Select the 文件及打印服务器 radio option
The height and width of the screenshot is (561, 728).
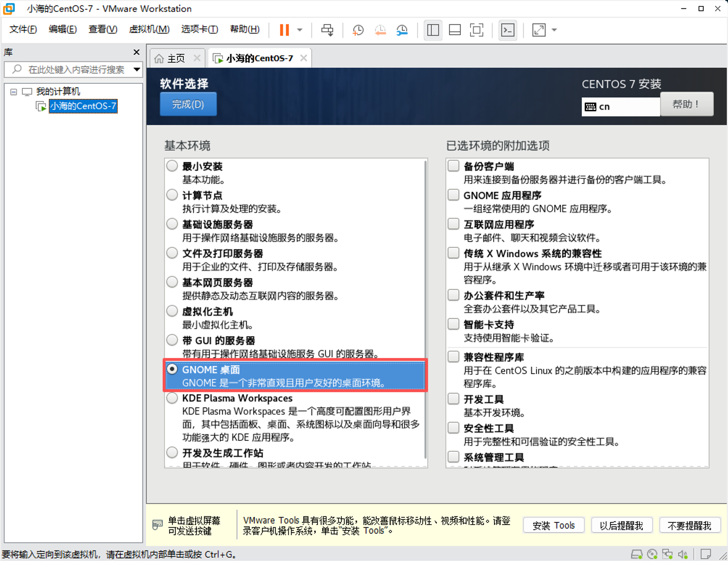(172, 253)
